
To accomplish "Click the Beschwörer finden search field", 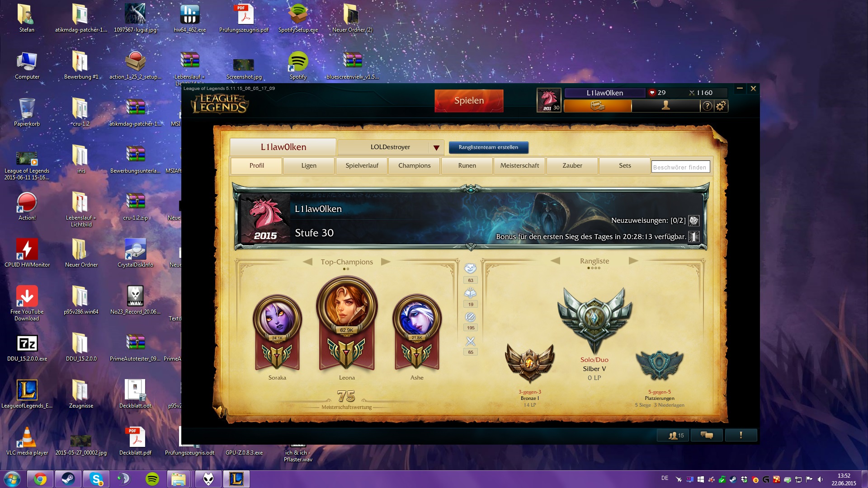I will coord(680,167).
